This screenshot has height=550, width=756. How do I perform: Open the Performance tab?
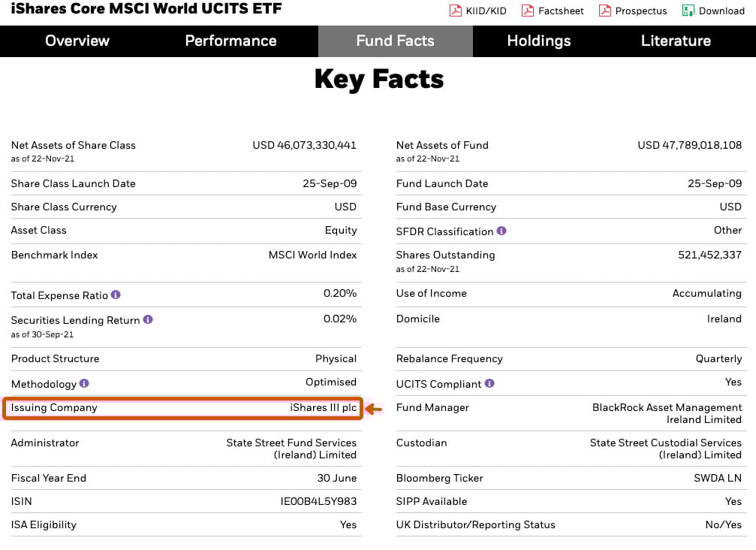230,41
